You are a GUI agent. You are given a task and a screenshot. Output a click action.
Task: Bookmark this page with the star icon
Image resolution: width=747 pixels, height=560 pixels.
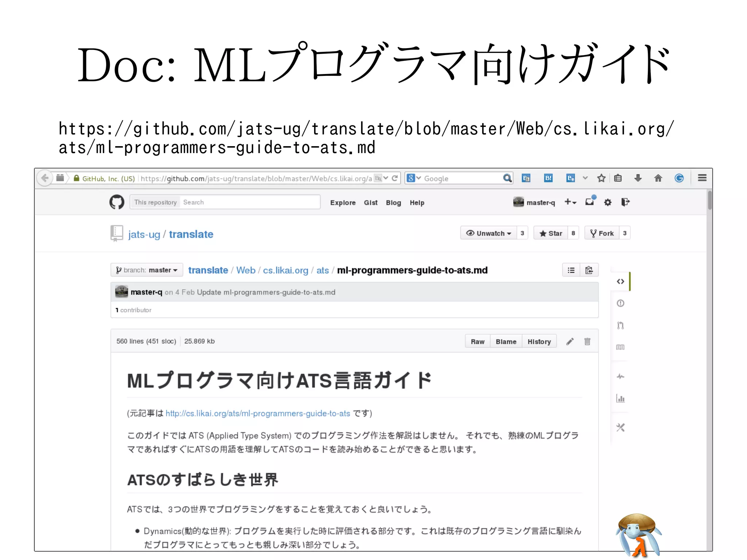point(601,178)
